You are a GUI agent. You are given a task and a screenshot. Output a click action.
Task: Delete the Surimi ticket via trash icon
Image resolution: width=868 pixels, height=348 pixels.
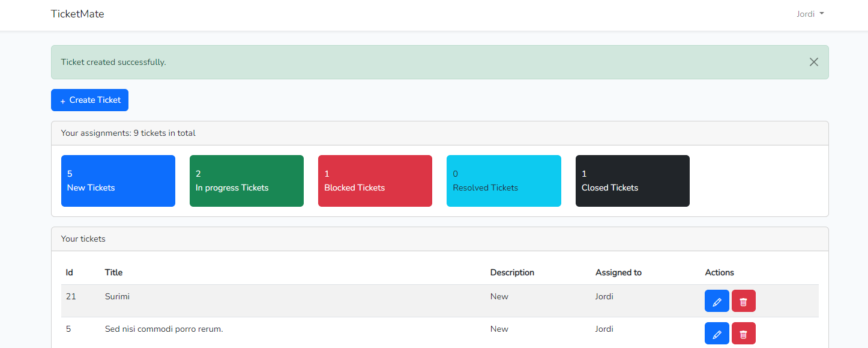click(x=743, y=301)
